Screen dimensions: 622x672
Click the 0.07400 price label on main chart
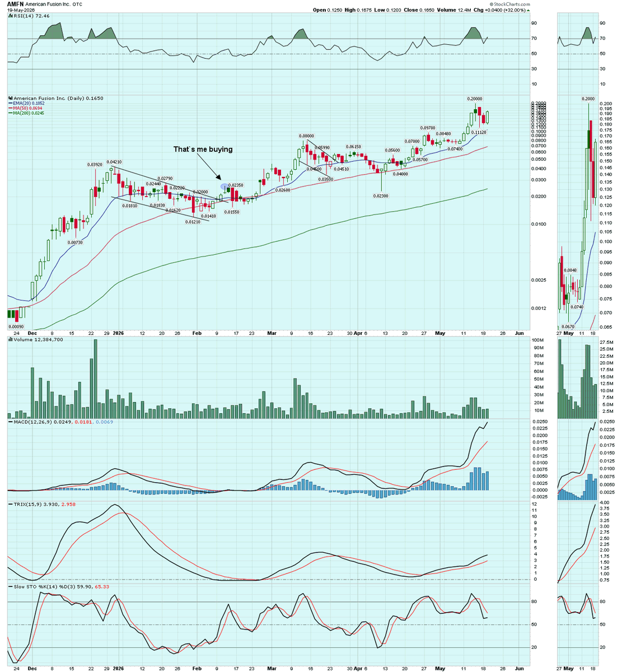456,149
